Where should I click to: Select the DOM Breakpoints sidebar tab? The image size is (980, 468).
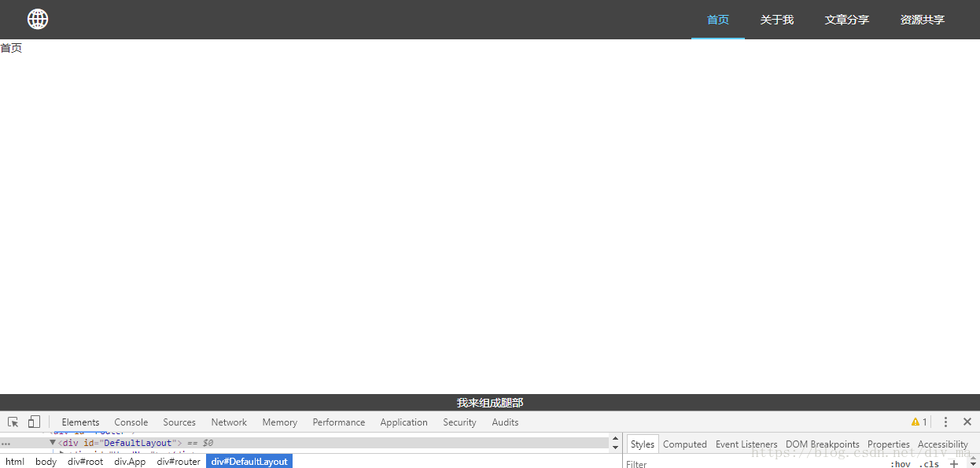[x=823, y=444]
